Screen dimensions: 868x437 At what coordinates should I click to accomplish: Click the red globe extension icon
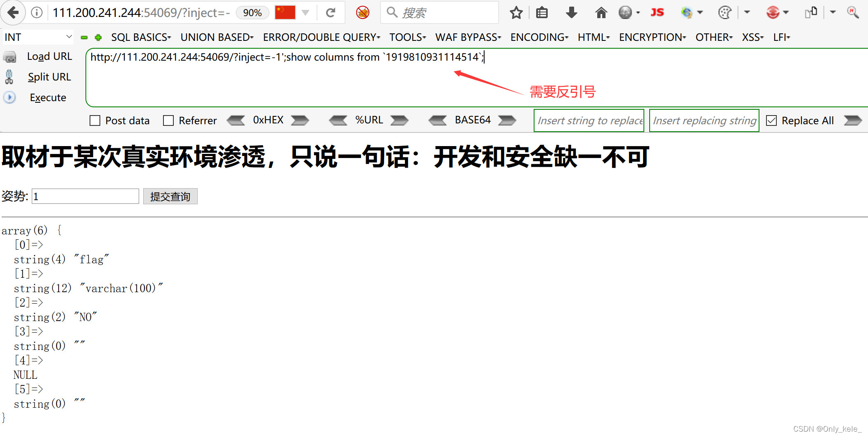pyautogui.click(x=773, y=13)
